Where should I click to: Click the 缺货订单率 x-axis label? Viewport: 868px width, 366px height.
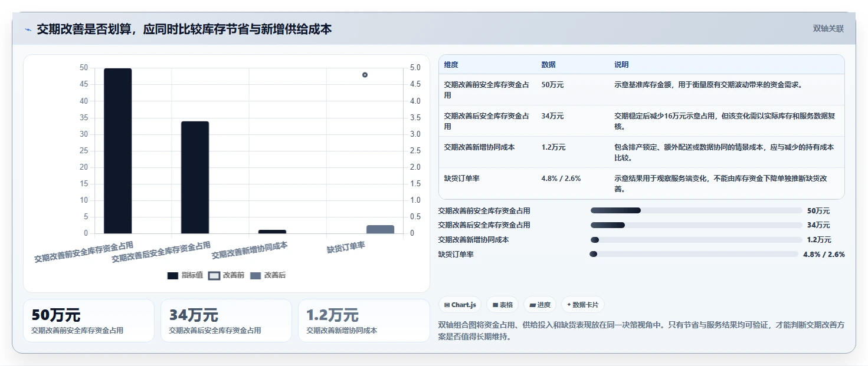coord(346,248)
